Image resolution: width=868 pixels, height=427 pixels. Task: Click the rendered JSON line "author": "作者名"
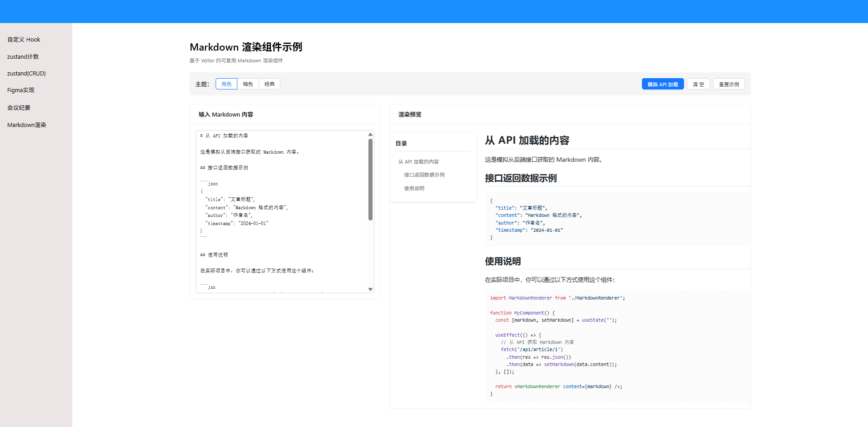520,223
